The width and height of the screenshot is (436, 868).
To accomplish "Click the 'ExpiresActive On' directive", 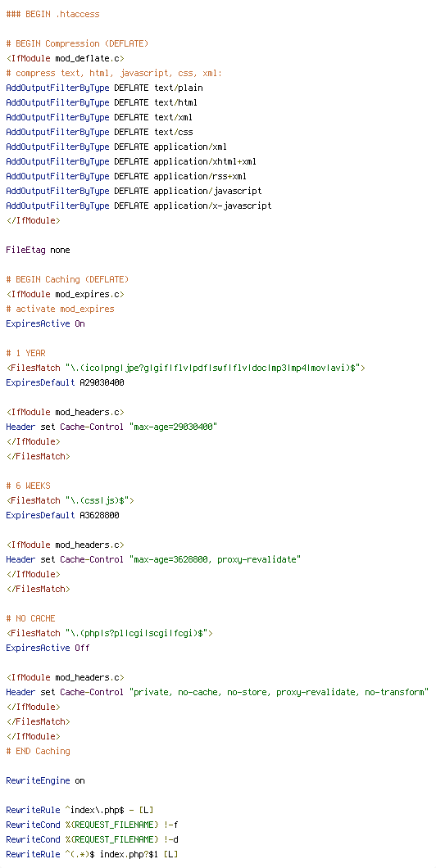I will click(x=45, y=323).
